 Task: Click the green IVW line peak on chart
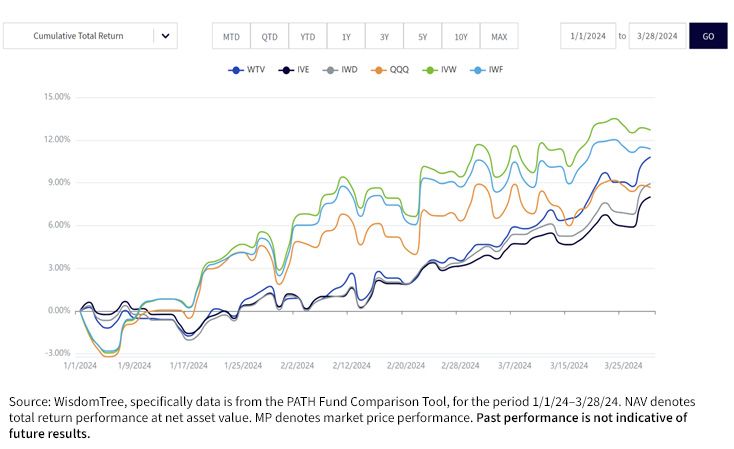tap(614, 119)
